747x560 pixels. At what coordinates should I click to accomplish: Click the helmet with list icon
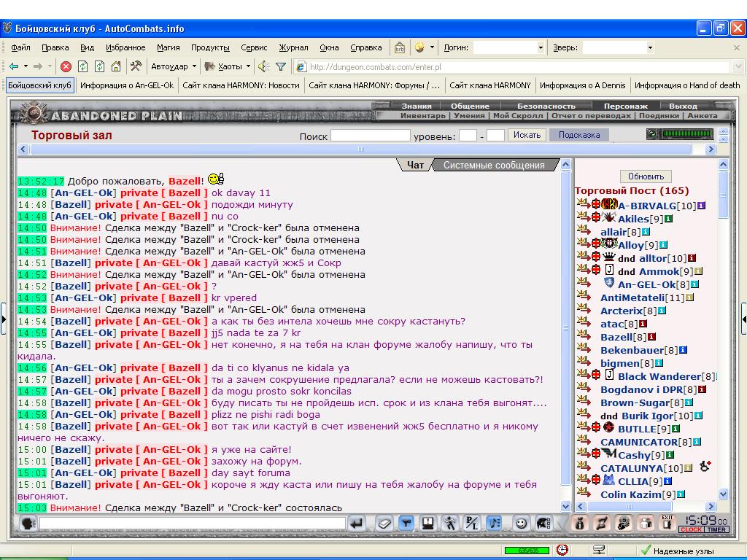(543, 524)
